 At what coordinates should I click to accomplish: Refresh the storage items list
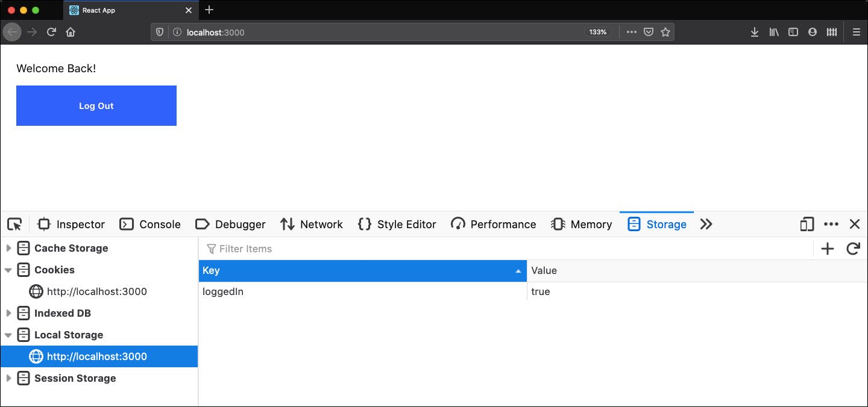pyautogui.click(x=853, y=249)
